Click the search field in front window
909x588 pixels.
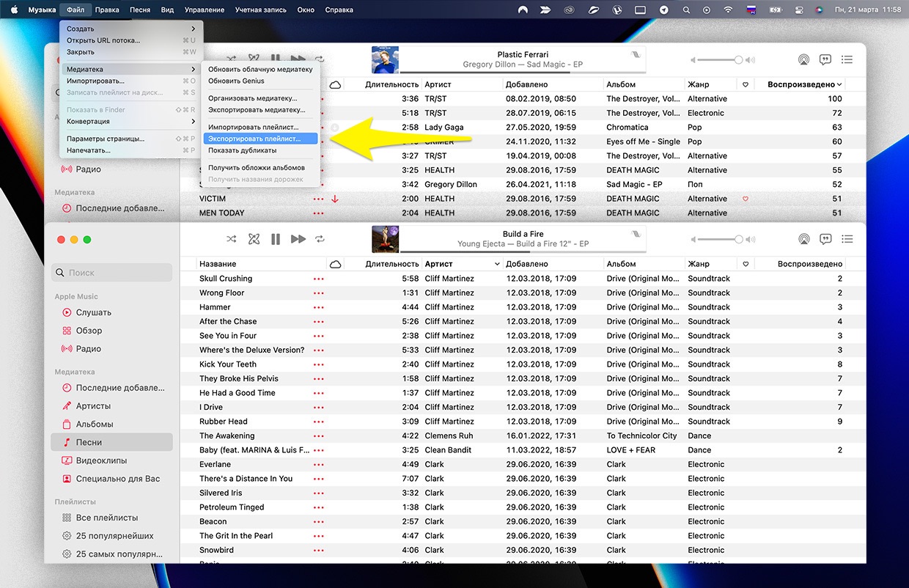tap(111, 273)
